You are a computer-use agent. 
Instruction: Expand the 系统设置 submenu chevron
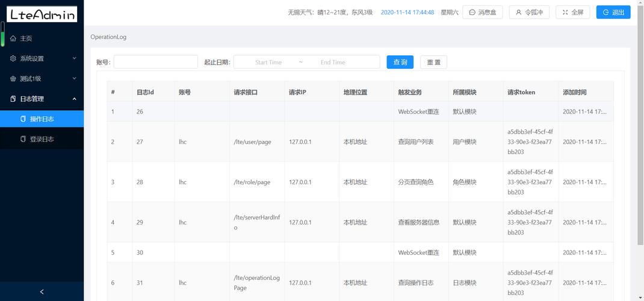(74, 58)
